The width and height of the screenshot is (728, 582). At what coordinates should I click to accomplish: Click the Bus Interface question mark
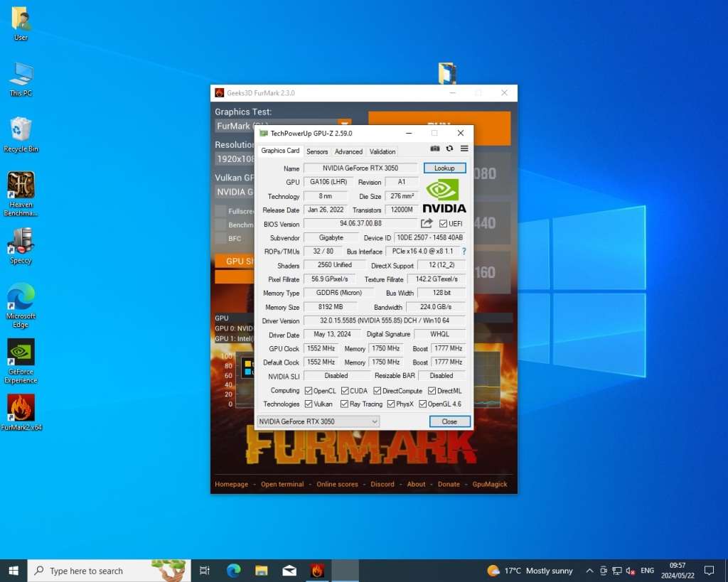tap(464, 252)
